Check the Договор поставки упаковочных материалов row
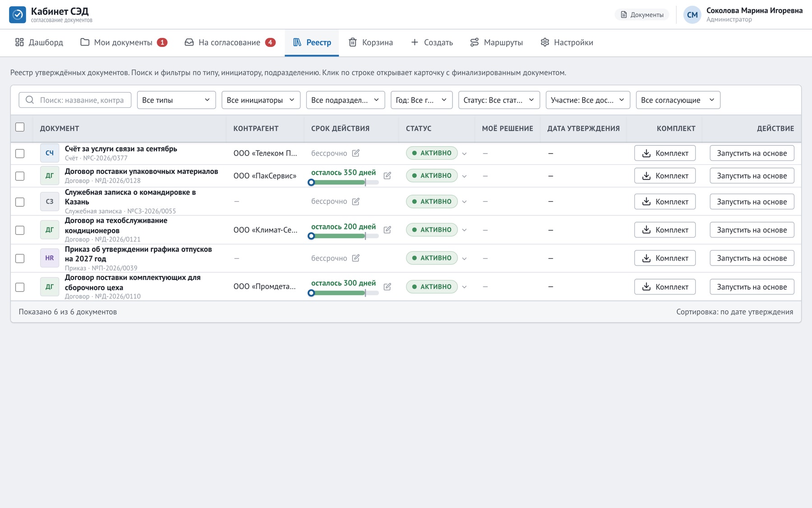This screenshot has width=812, height=508. 20,176
